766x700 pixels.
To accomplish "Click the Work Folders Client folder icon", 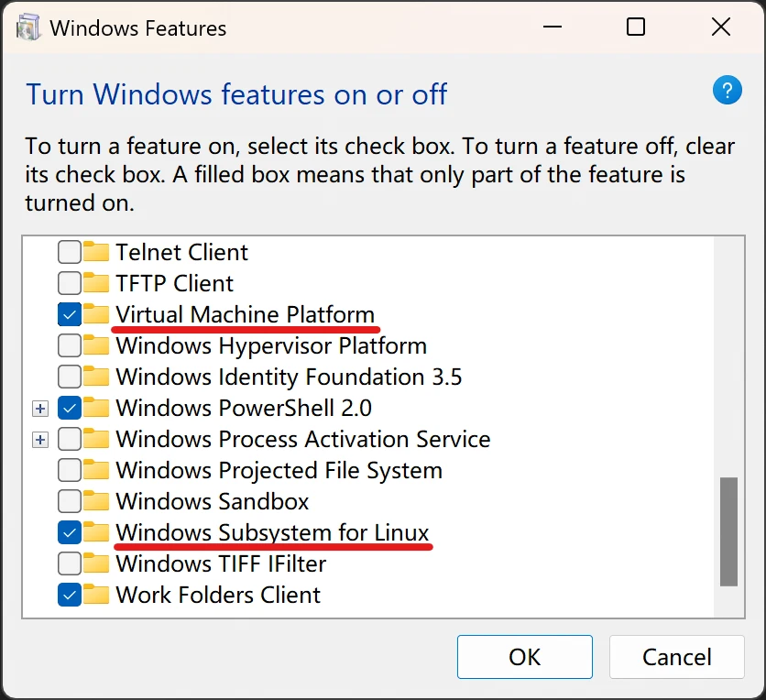I will [x=96, y=595].
